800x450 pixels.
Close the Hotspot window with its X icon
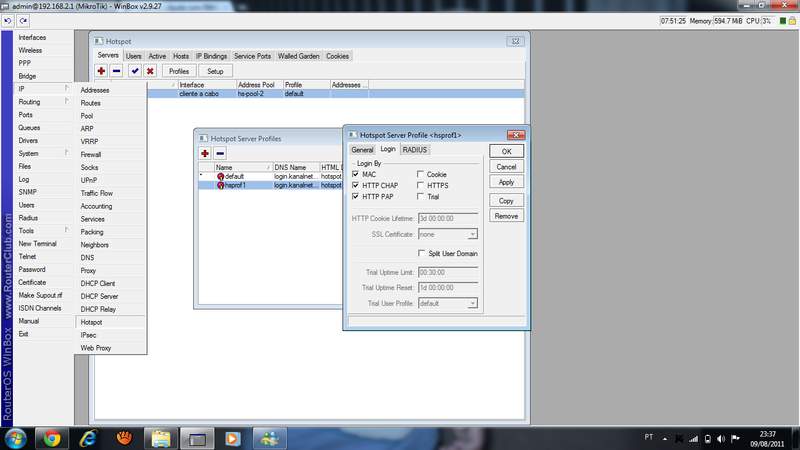tap(515, 41)
